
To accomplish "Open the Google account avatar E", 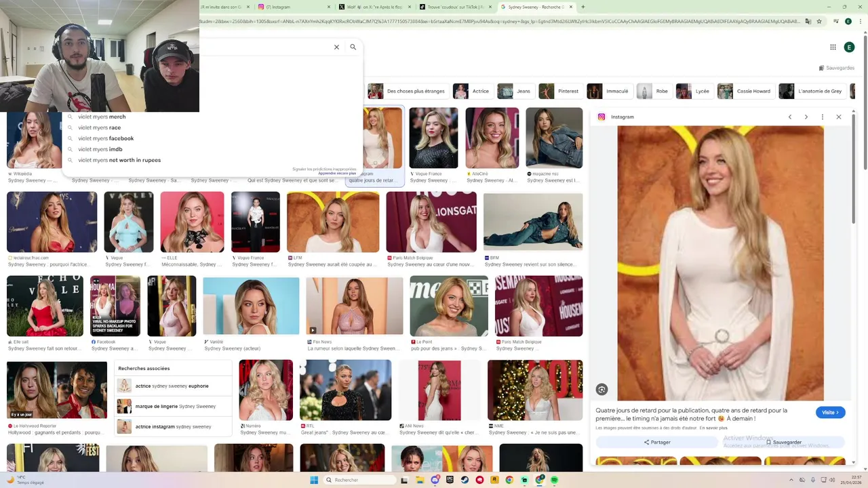I will (849, 47).
